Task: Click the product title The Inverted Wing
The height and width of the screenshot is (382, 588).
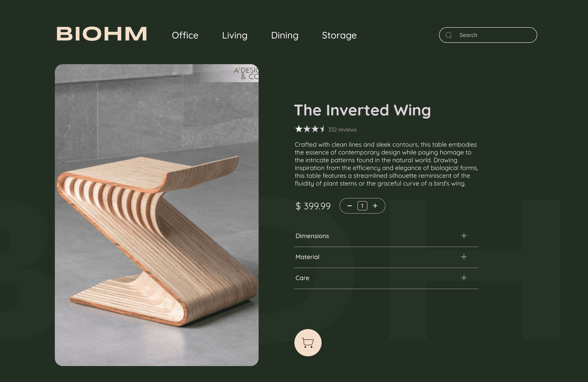Action: [x=362, y=110]
